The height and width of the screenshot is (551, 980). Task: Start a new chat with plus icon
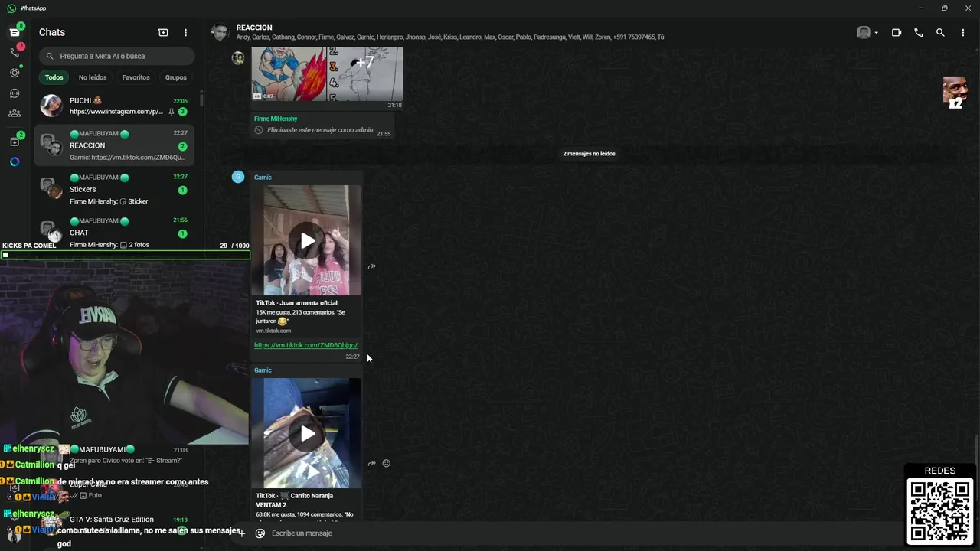(163, 32)
